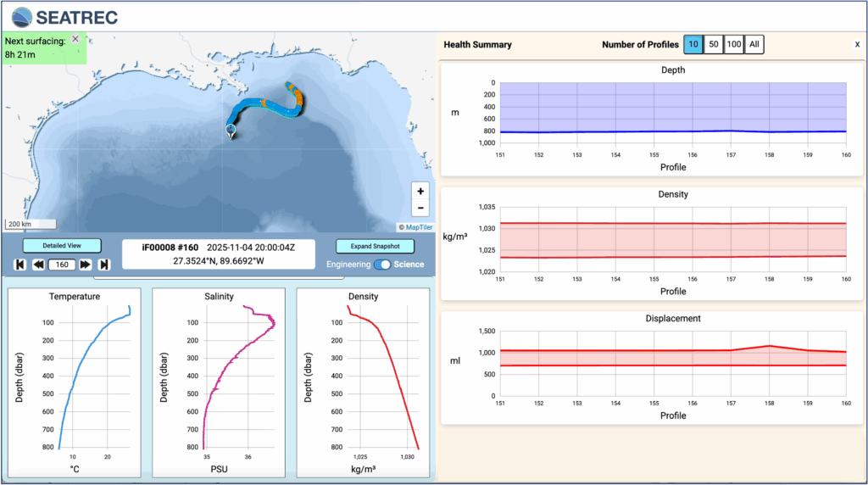Show 100 profiles in Health Summary
This screenshot has width=868, height=485.
[x=733, y=45]
